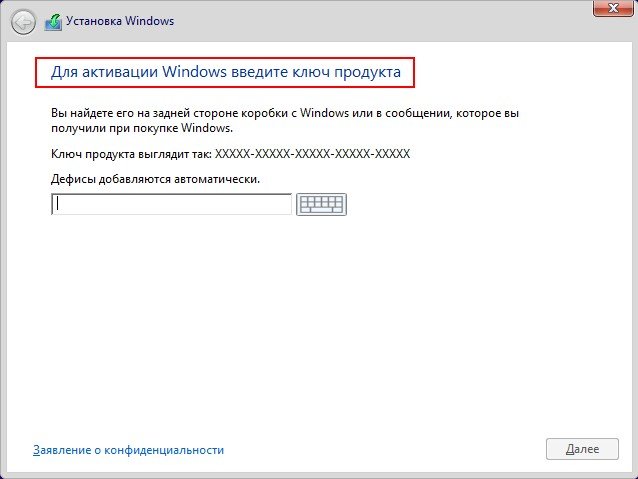The width and height of the screenshot is (638, 479).
Task: Click the Windows Setup icon in title bar
Action: (x=53, y=22)
